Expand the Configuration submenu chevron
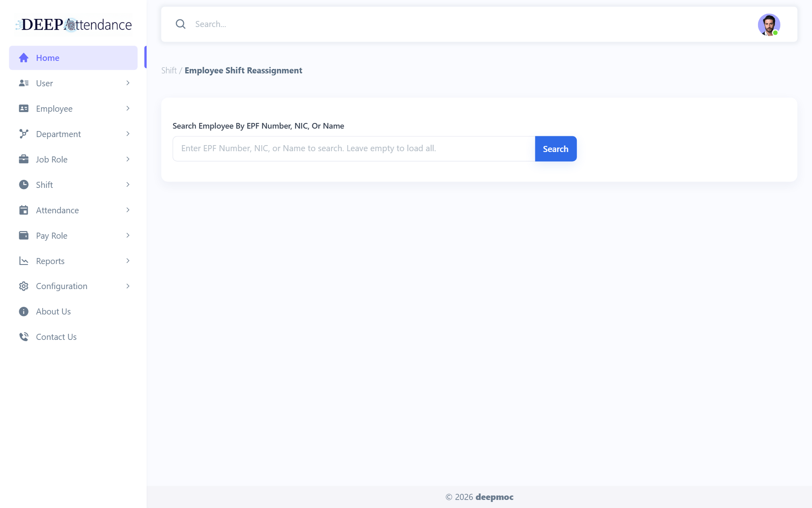Screen dimensions: 812x508 tap(128, 286)
